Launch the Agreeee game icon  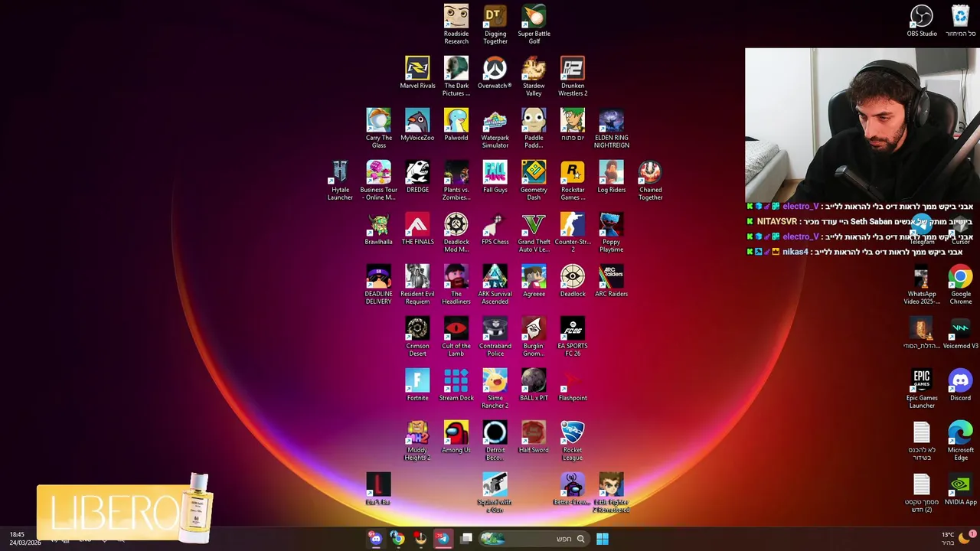[x=534, y=281]
